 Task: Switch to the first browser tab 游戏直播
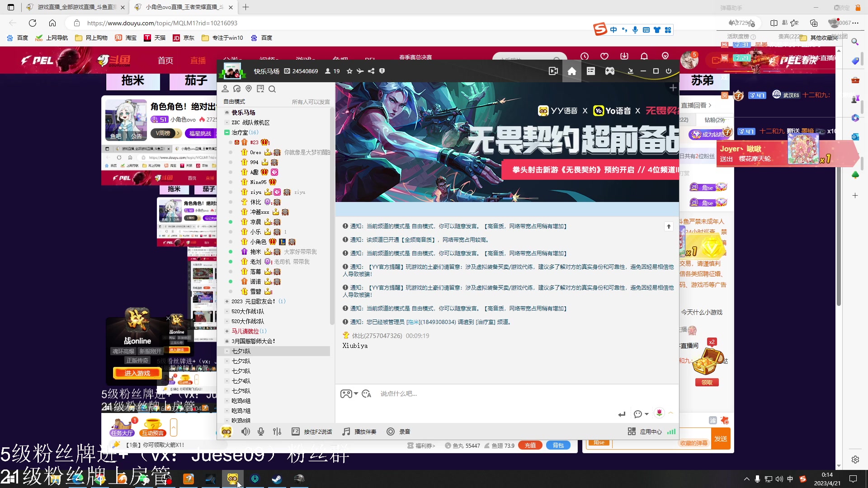pos(75,7)
